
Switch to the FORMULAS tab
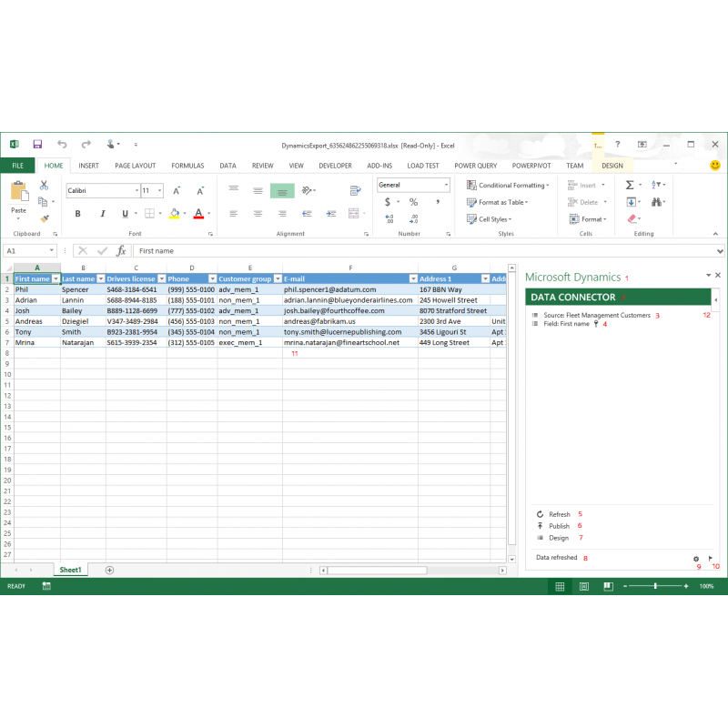point(187,166)
